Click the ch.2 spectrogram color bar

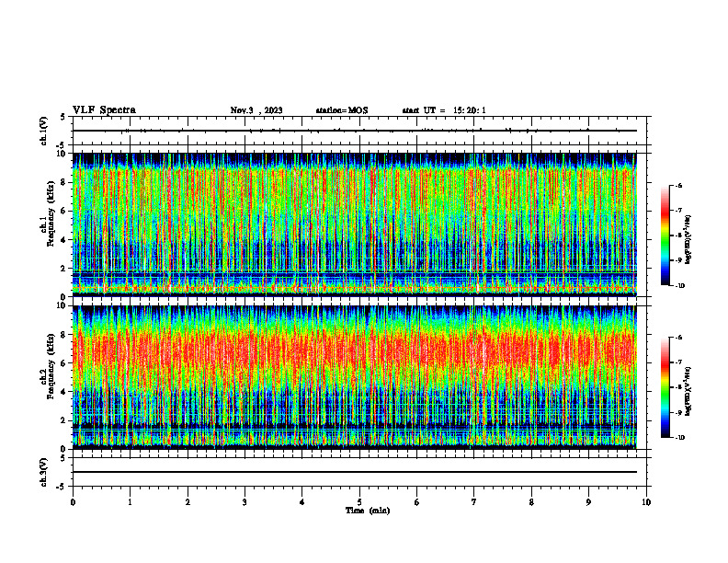point(665,387)
